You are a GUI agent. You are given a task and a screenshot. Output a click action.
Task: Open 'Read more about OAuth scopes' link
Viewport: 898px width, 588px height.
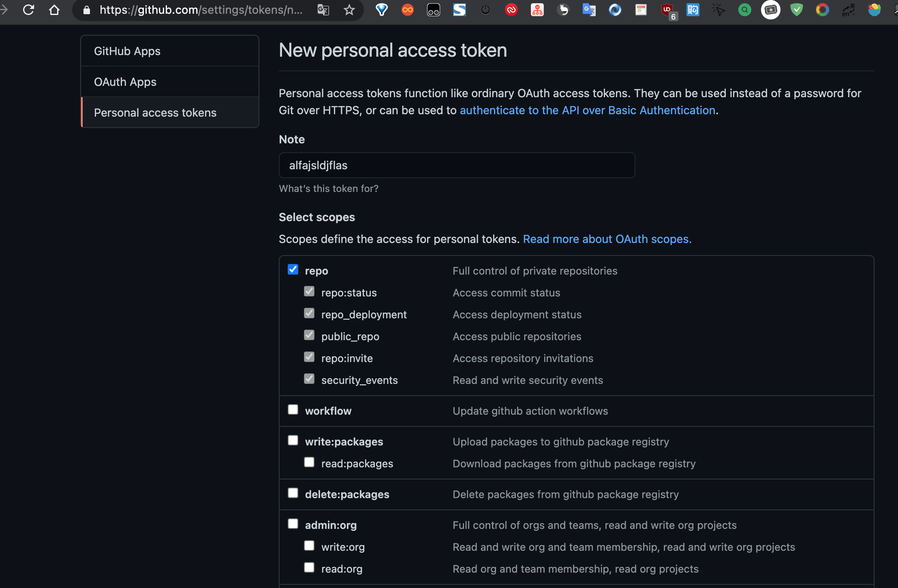607,239
